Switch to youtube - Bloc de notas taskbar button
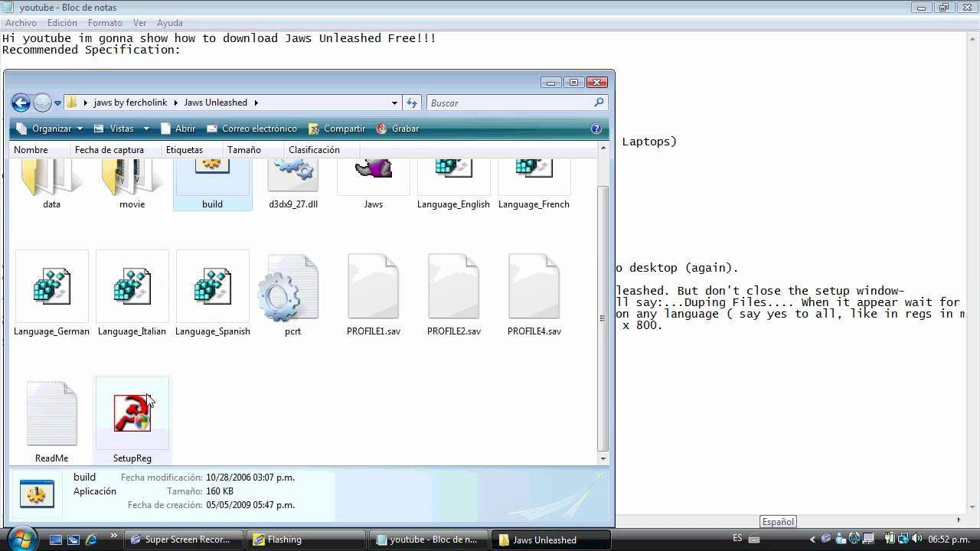 tap(429, 540)
